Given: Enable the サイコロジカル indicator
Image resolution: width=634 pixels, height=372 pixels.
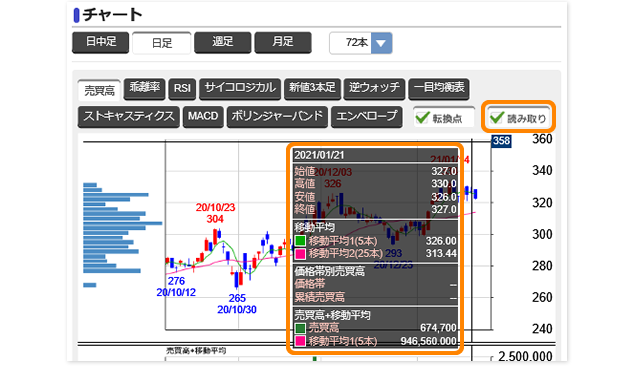Looking at the screenshot, I should (240, 89).
